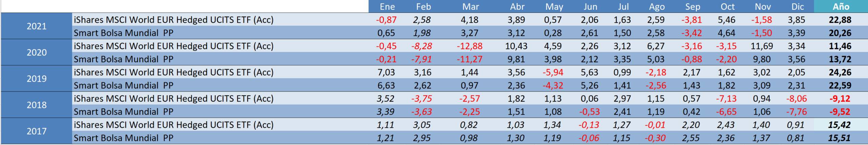
Task: Select the 2020 year cell
Action: point(37,53)
